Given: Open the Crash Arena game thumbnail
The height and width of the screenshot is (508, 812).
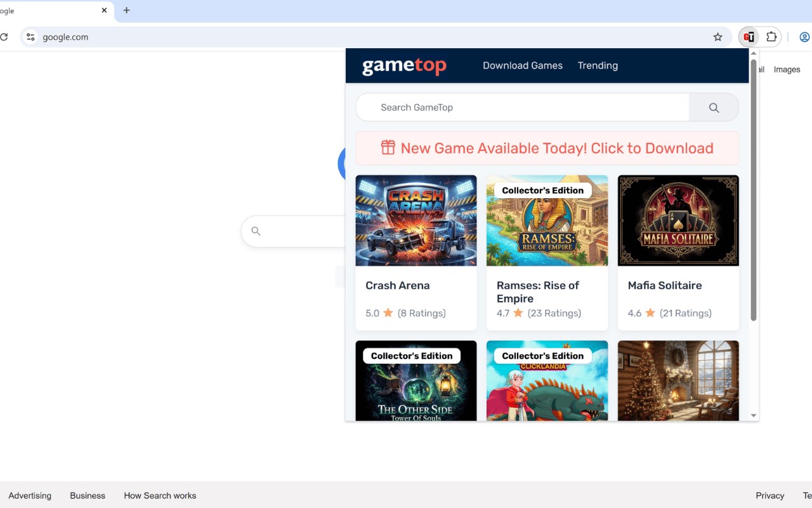Looking at the screenshot, I should [x=416, y=220].
